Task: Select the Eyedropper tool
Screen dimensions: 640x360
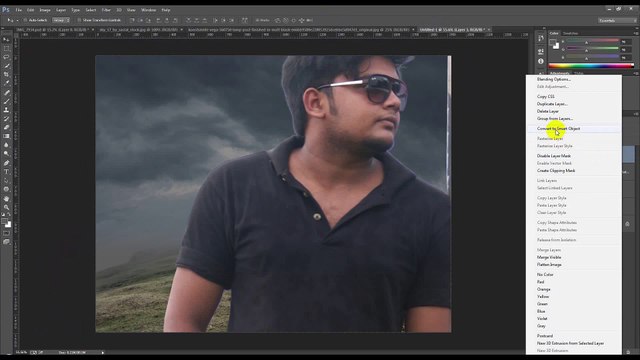Action: [6, 83]
